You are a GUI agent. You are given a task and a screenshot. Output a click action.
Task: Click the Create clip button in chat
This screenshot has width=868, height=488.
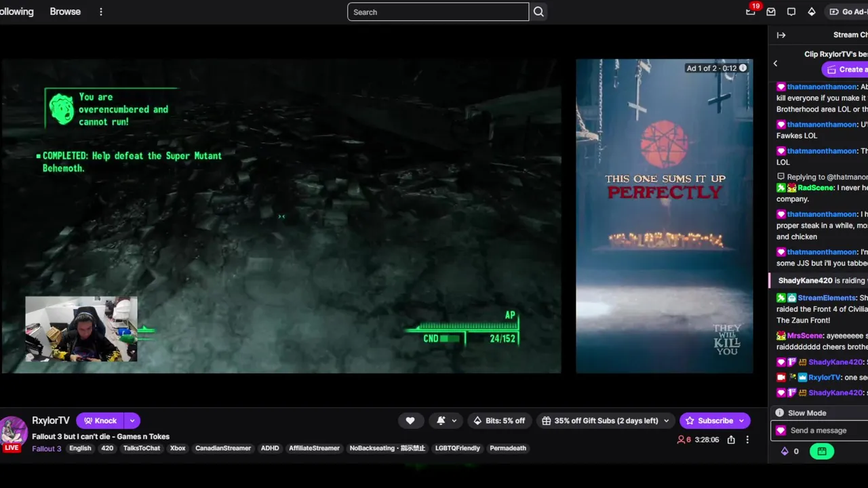(845, 69)
